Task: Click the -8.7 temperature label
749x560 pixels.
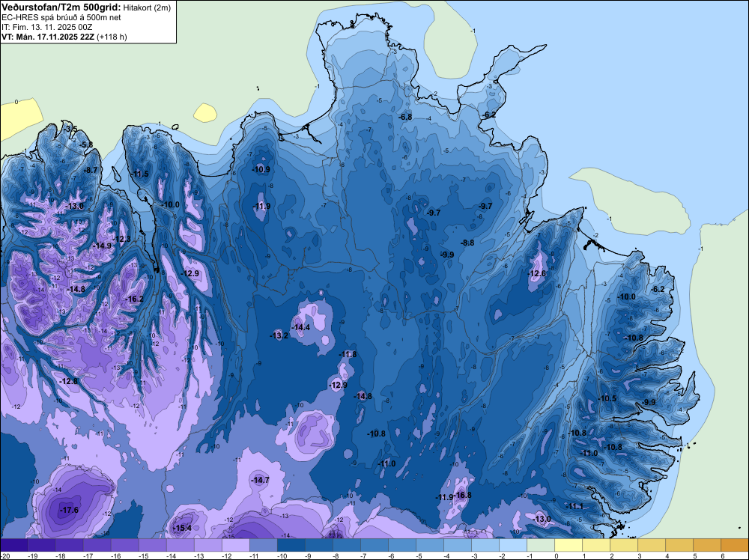Action: pyautogui.click(x=91, y=170)
